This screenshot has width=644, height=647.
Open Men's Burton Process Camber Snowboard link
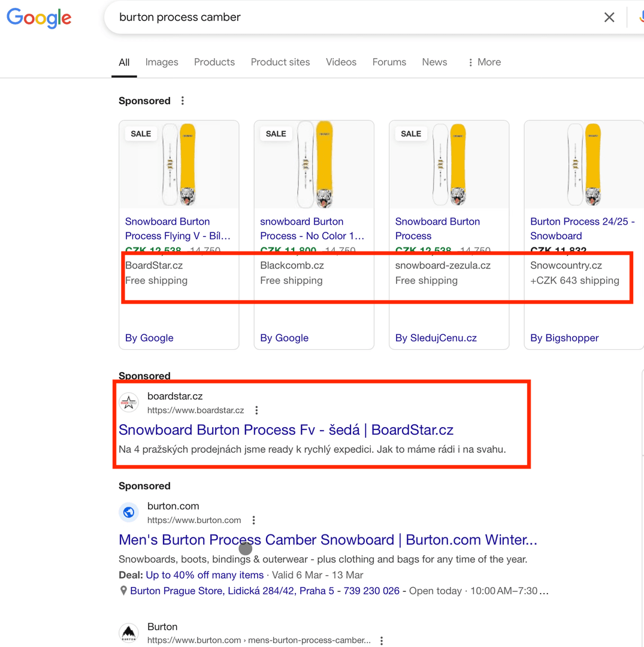[x=327, y=540]
